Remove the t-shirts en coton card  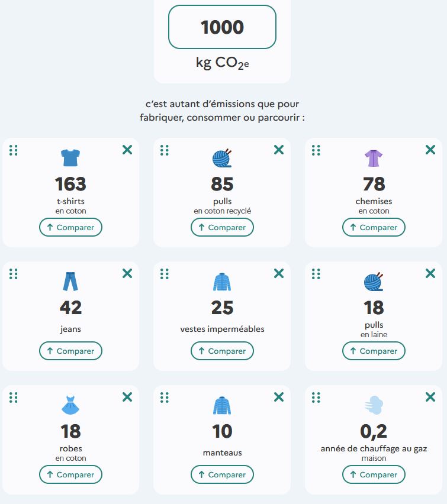127,150
